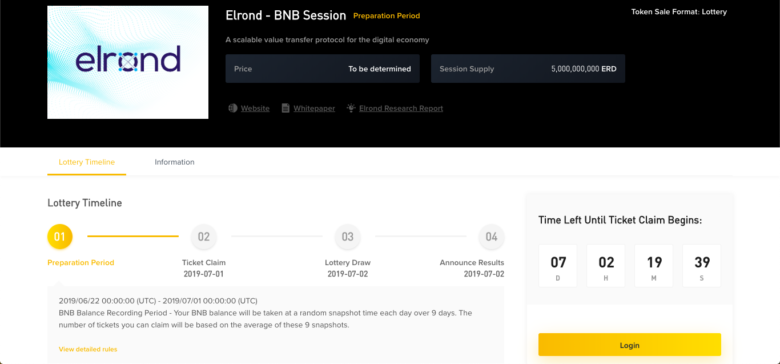Click the Session Supply 5,000,000,000 ERD box

tap(528, 69)
